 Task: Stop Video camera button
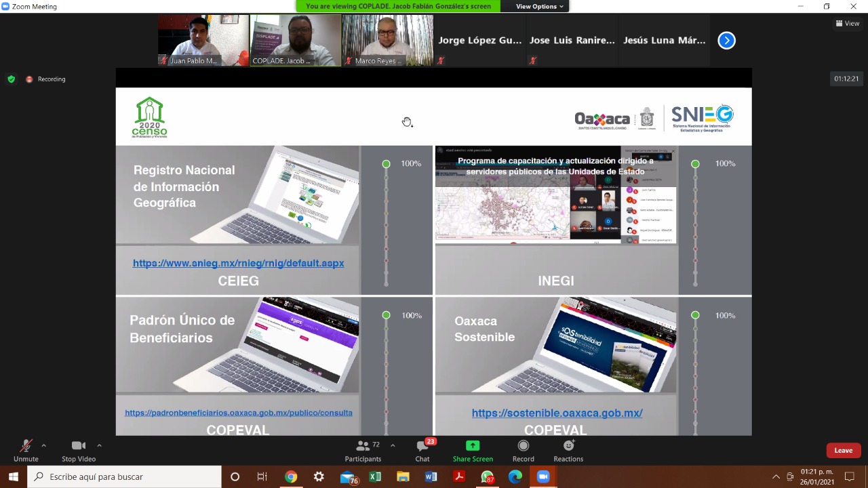coord(79,450)
